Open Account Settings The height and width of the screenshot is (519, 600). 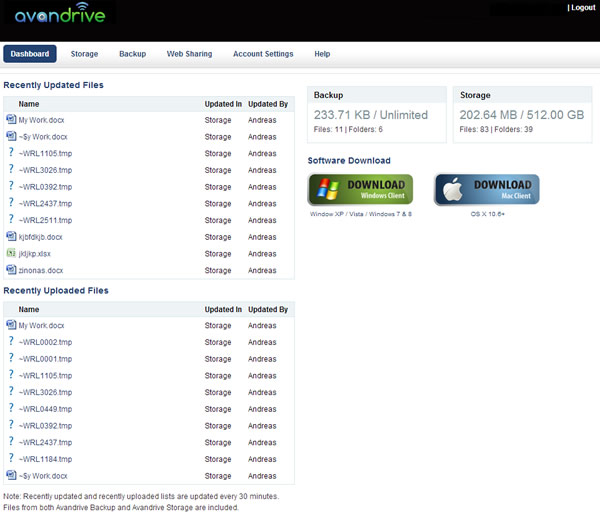pyautogui.click(x=263, y=54)
